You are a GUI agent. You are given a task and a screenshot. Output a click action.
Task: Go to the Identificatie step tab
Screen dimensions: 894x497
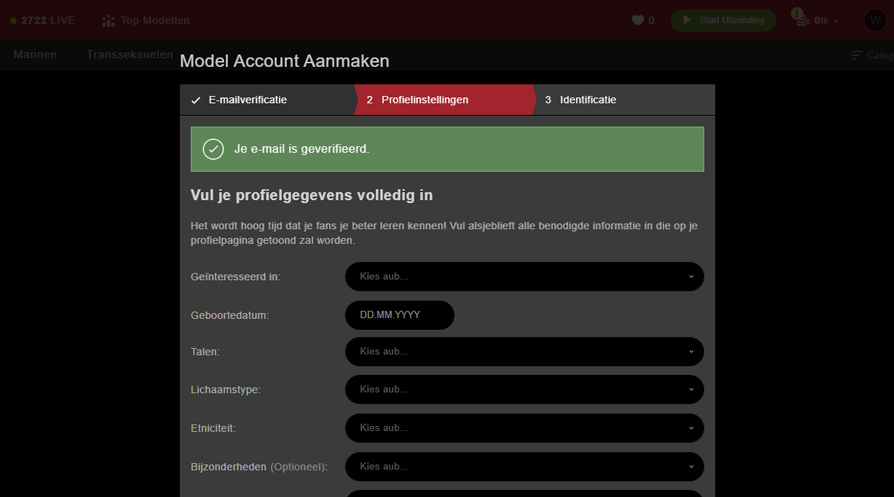point(624,100)
